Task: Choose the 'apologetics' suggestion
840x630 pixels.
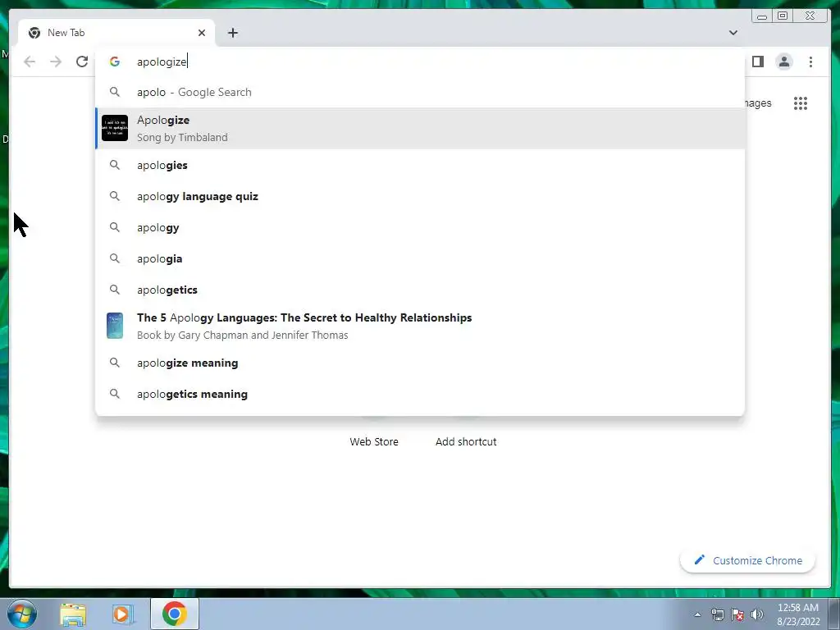Action: 420,290
